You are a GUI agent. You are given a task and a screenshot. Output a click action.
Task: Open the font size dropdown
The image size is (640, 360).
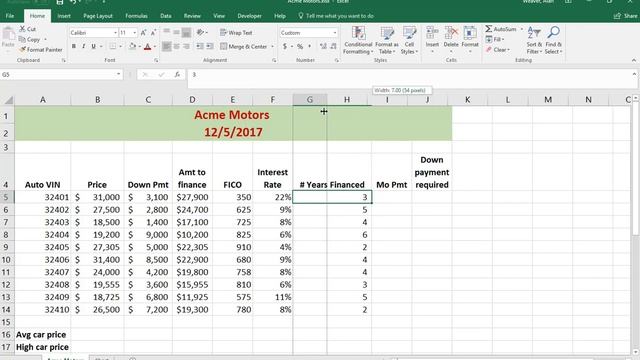[134, 33]
